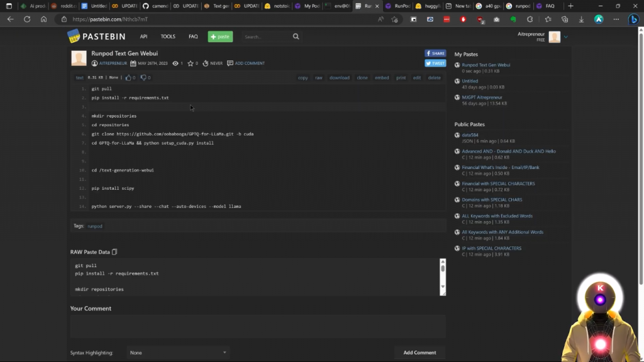This screenshot has height=362, width=644.
Task: Click the Add Comment button
Action: tap(419, 353)
